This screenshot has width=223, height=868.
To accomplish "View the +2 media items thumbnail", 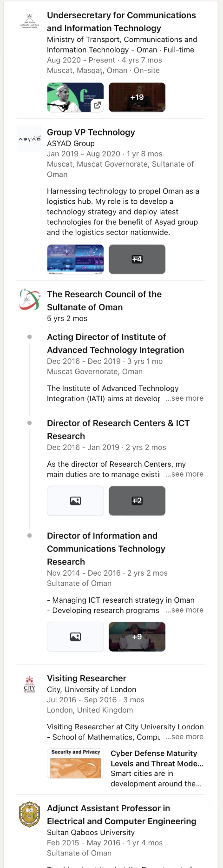I will (137, 501).
